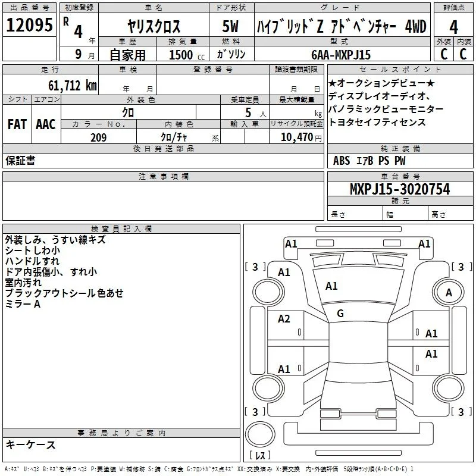Click the empty 注意事項欄 notes area

(163, 201)
